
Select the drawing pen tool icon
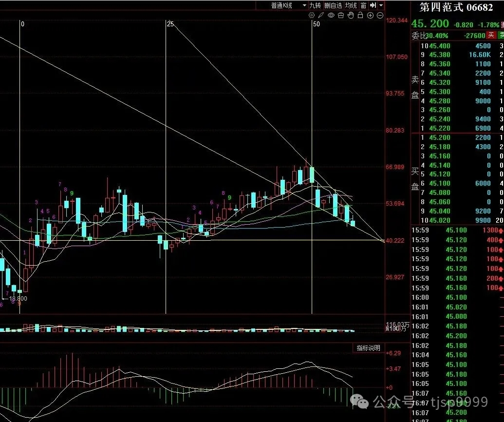pos(321,15)
